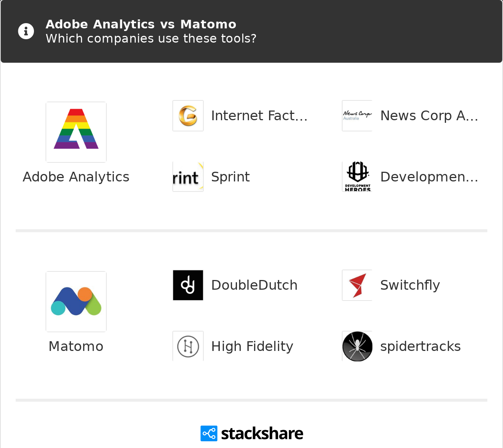The width and height of the screenshot is (503, 448).
Task: Select the News Corp Australia logo
Action: (x=357, y=116)
